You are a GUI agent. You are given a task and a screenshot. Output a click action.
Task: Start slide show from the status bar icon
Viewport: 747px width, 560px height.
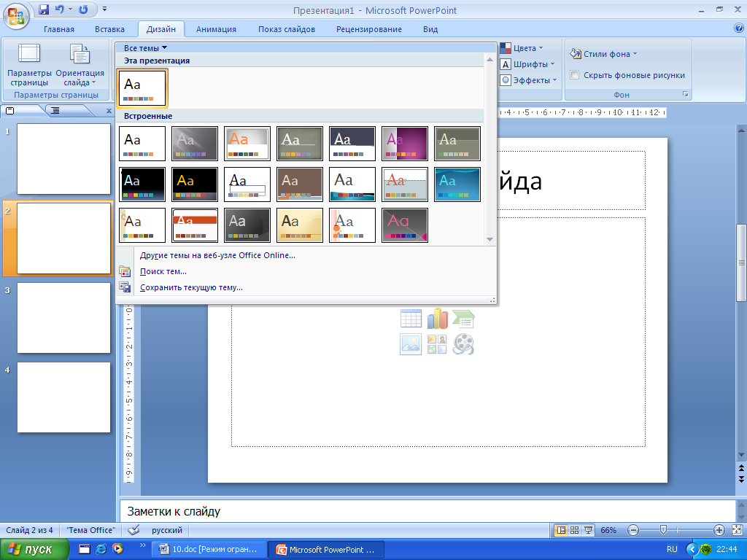click(589, 530)
